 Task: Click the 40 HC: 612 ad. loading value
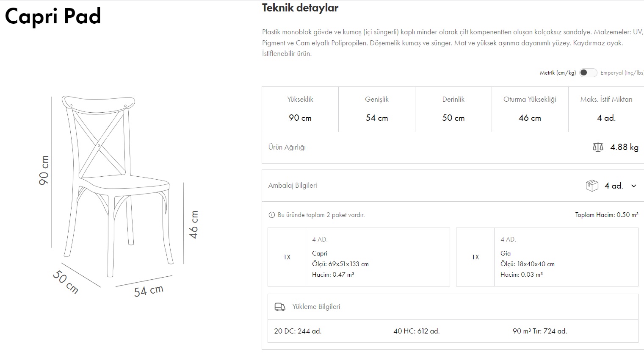(417, 331)
